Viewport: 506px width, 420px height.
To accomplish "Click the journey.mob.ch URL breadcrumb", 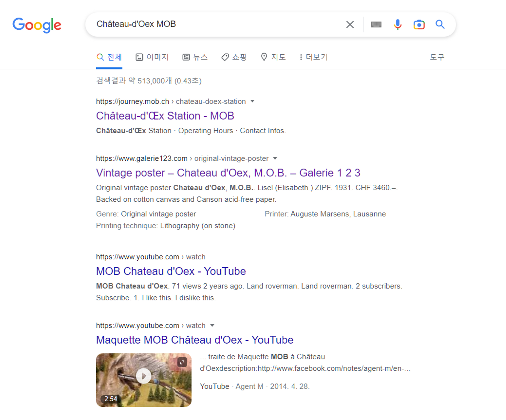I will coord(171,101).
